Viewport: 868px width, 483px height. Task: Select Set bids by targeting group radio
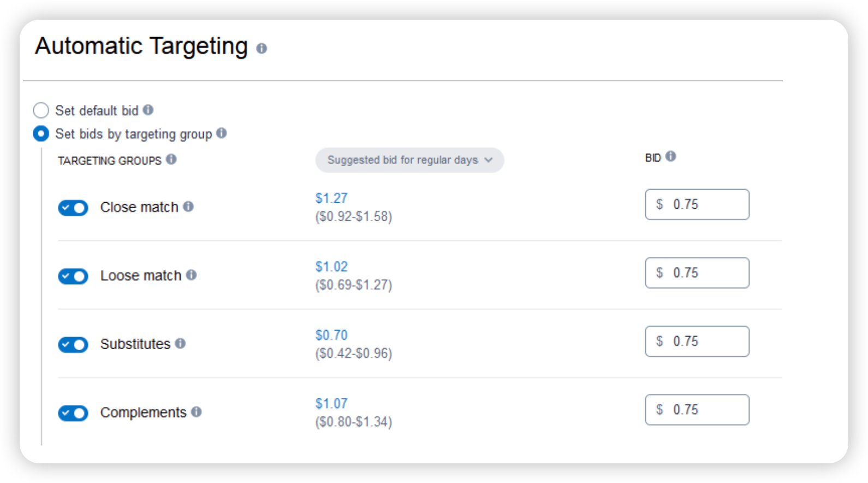coord(41,133)
